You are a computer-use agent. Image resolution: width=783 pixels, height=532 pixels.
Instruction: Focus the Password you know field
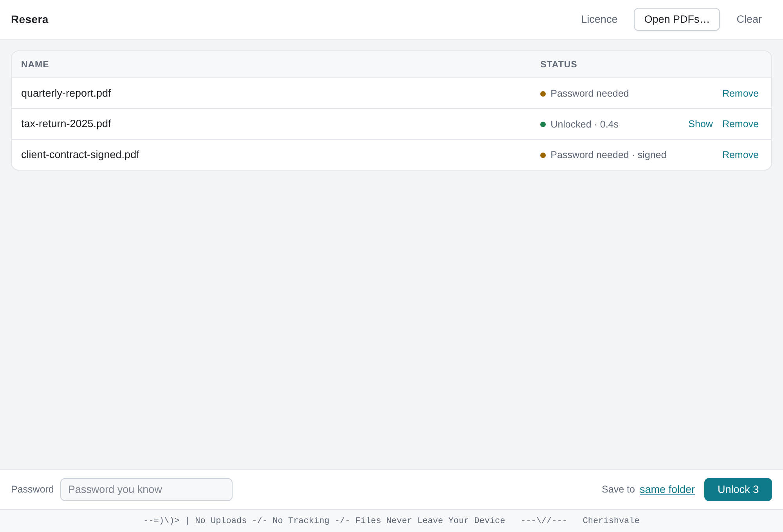pos(146,489)
